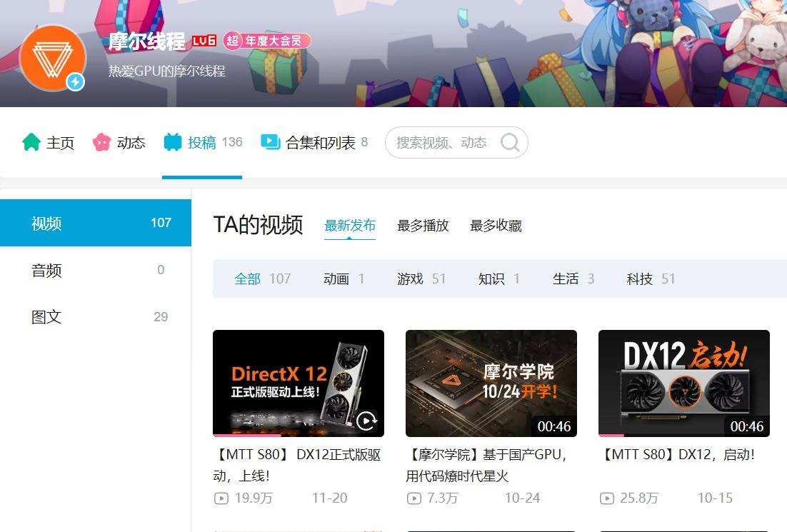
Task: Click the pink 动态 icon
Action: pos(102,142)
